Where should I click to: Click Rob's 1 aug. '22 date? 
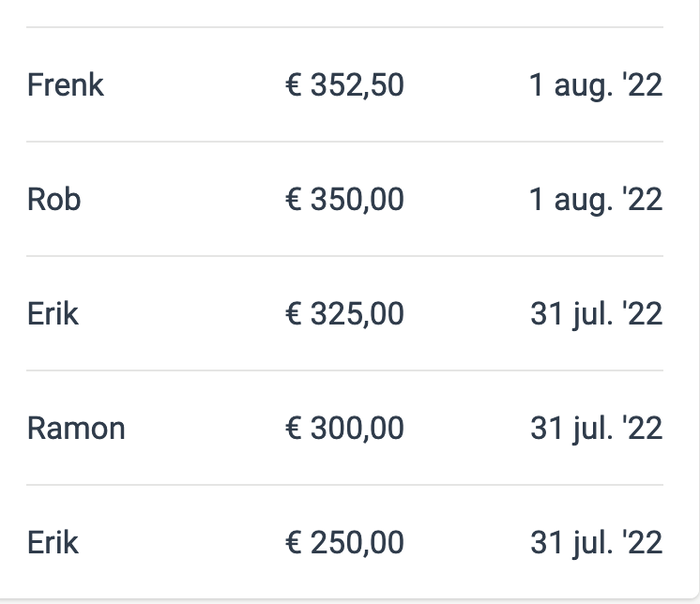596,200
